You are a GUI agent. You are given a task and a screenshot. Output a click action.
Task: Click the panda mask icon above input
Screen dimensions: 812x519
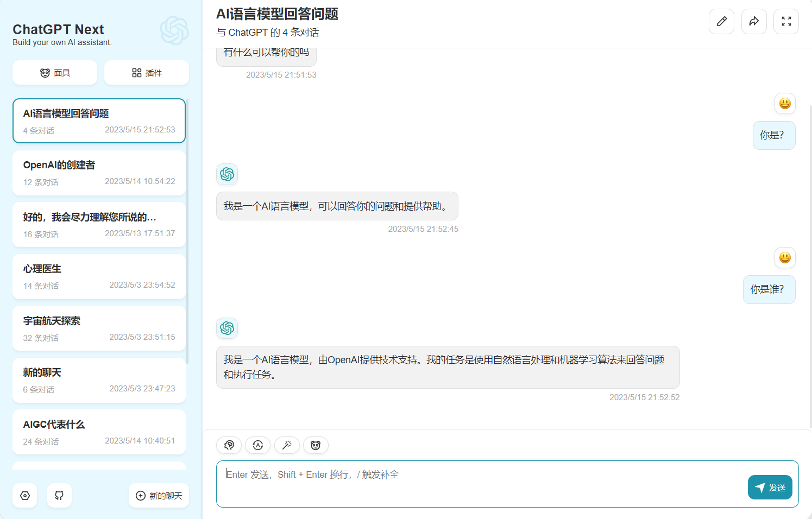[316, 445]
